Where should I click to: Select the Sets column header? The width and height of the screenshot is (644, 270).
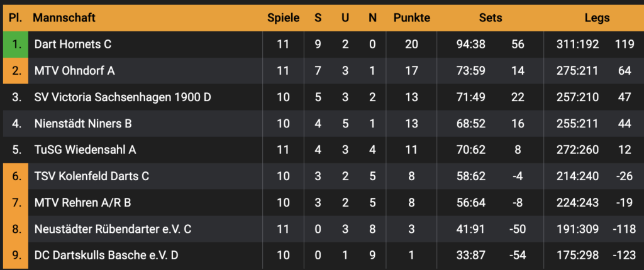coord(491,18)
